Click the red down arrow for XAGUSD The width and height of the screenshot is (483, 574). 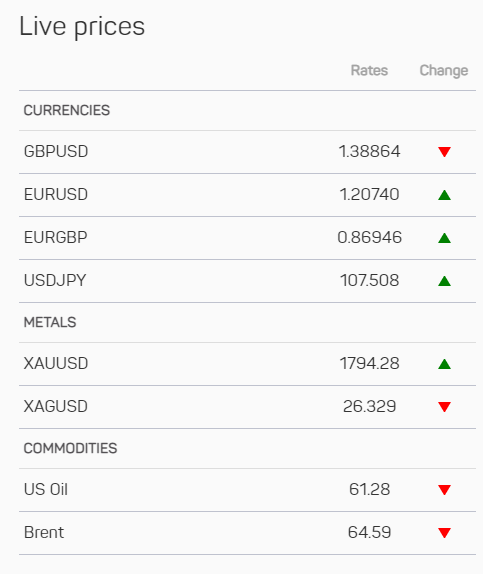click(444, 407)
